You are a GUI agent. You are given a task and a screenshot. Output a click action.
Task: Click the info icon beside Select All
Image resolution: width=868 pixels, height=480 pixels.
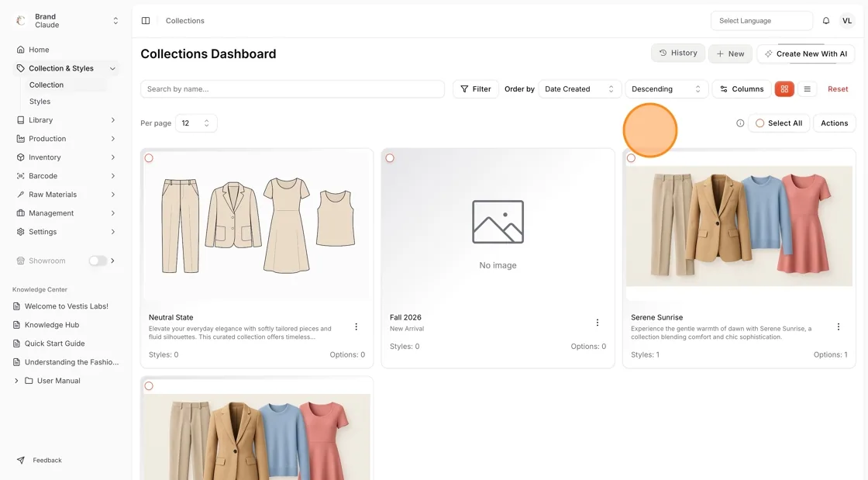(740, 123)
